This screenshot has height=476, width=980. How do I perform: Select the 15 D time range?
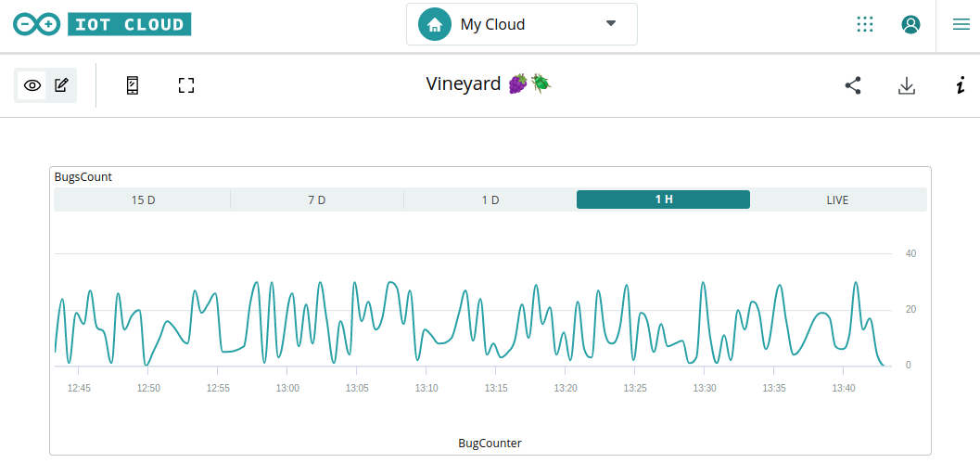pos(143,199)
